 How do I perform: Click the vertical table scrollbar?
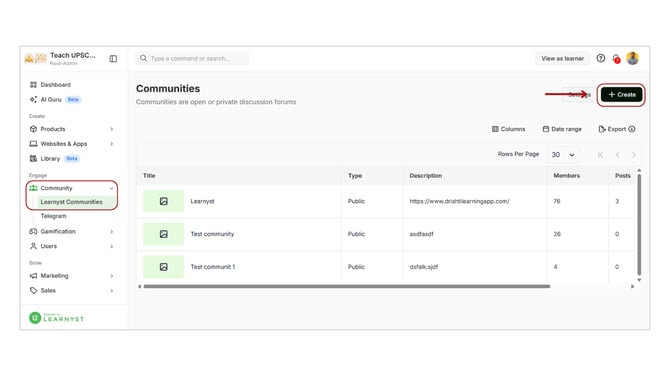coord(639,225)
